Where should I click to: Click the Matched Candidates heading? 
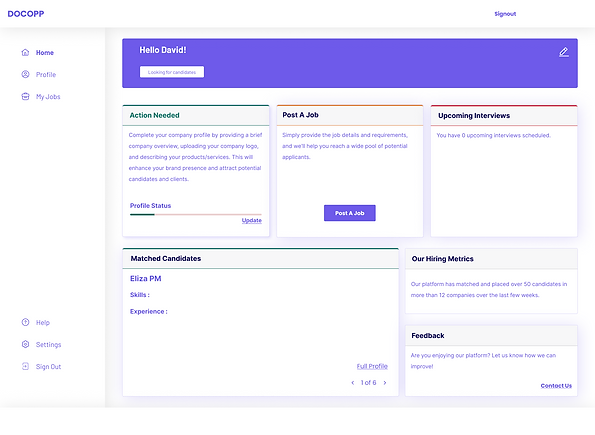(166, 258)
